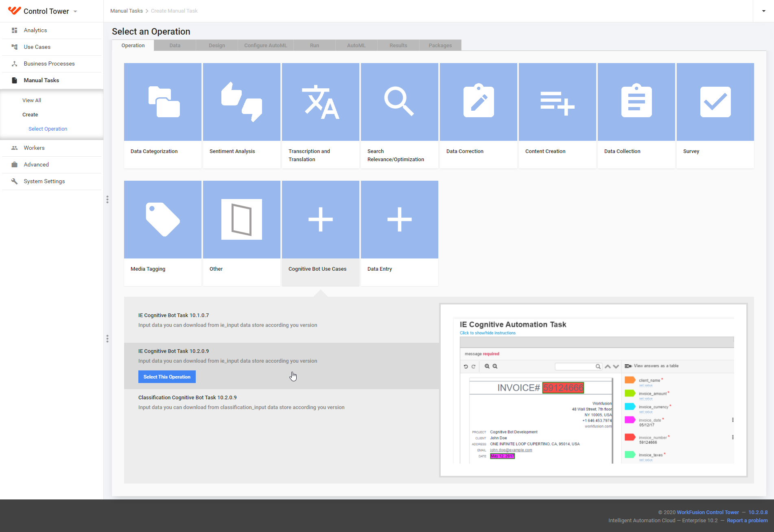Click the WorkFusion checkmark logo

coord(15,11)
